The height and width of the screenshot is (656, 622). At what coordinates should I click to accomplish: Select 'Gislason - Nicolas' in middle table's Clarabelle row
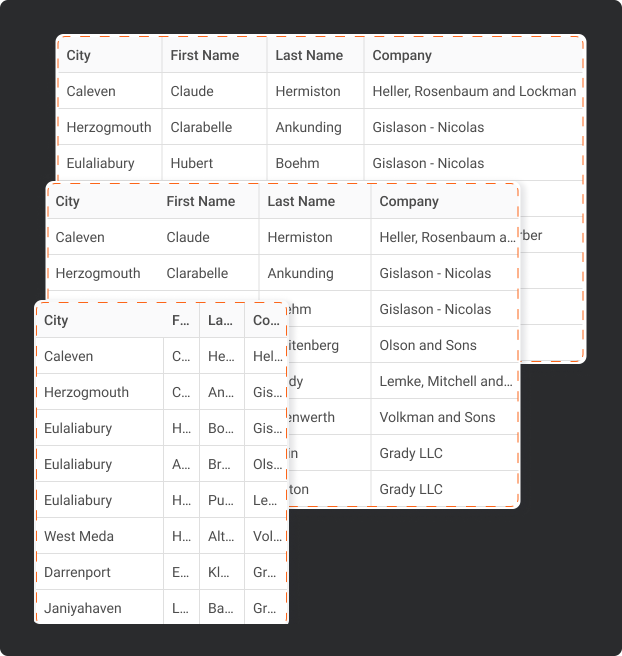click(x=435, y=273)
